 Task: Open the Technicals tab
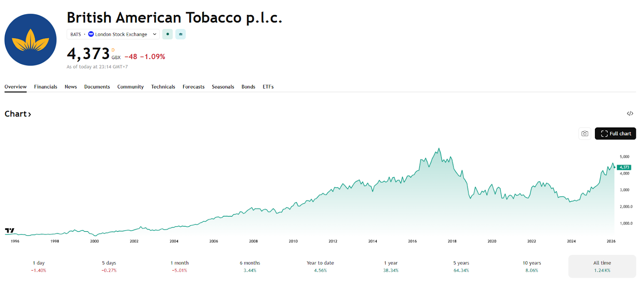point(163,86)
